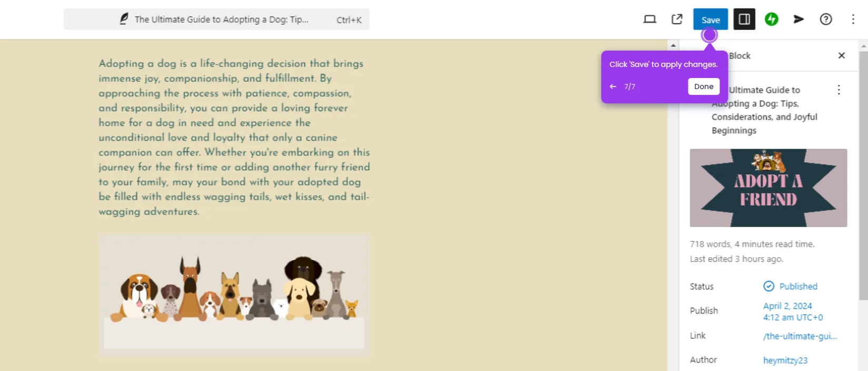
Task: Edit publish date April 2, 2024
Action: [793, 311]
